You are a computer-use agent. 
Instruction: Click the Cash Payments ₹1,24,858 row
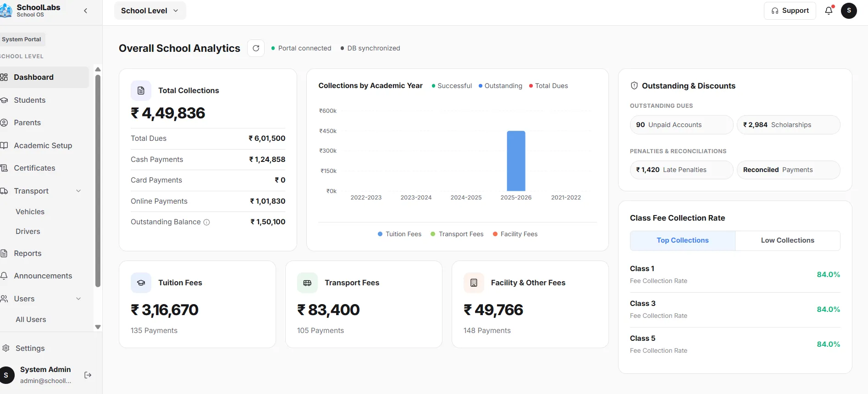(x=208, y=160)
